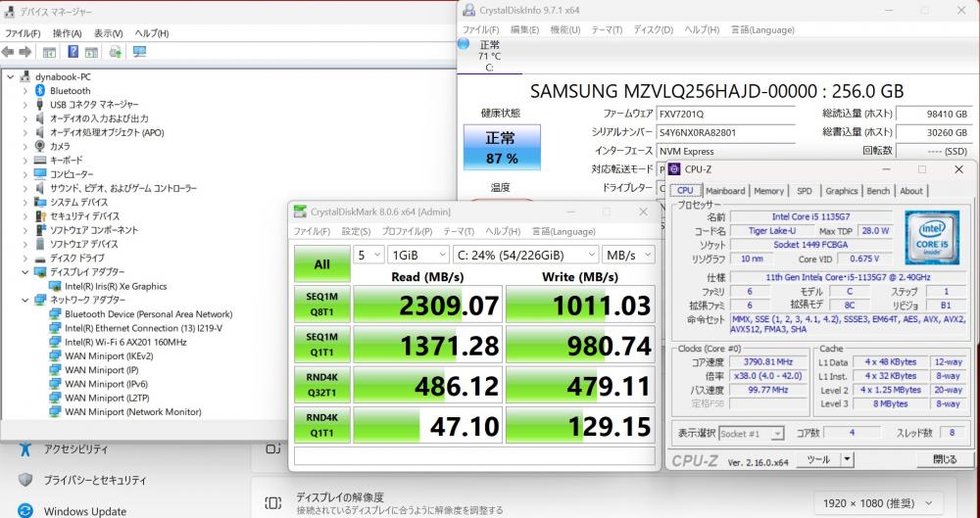This screenshot has height=518, width=980.
Task: Run SEQ1M Q8T1 test
Action: [x=321, y=305]
